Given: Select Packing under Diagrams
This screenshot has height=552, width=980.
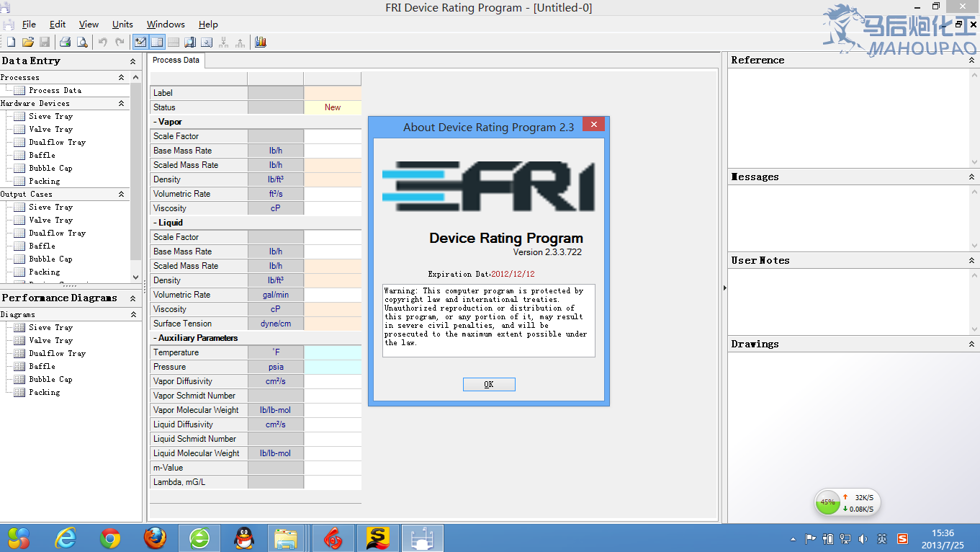Looking at the screenshot, I should 44,393.
